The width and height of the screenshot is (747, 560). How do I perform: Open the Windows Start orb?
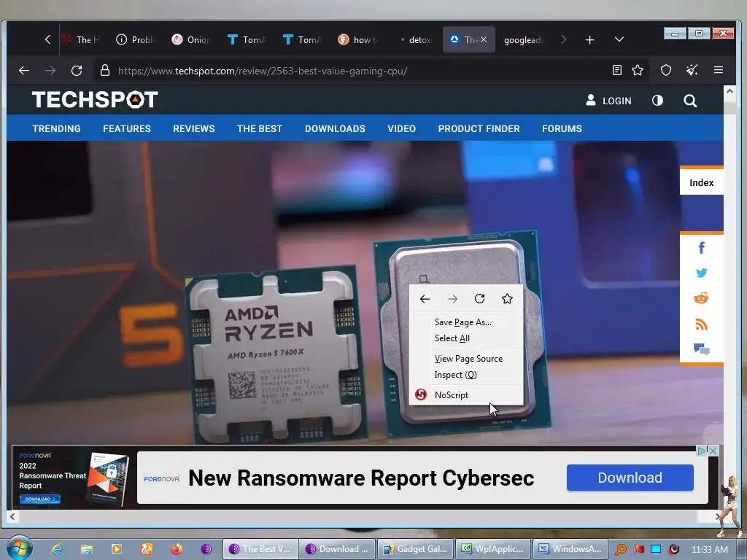(x=20, y=548)
